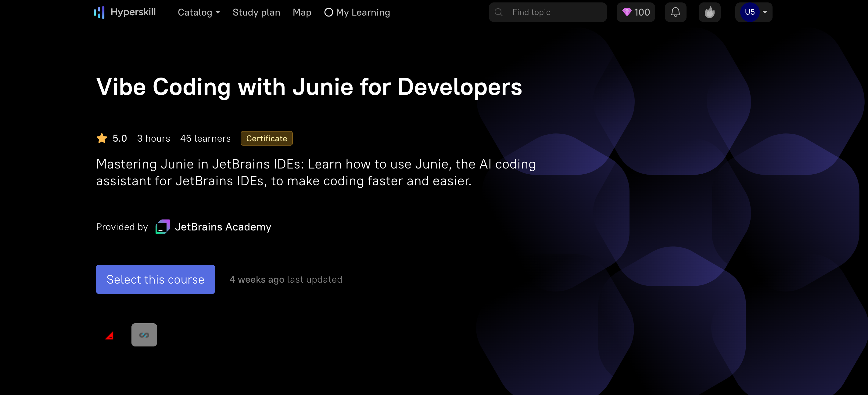Open the Hyperskill home link text
The width and height of the screenshot is (868, 395).
pyautogui.click(x=133, y=12)
